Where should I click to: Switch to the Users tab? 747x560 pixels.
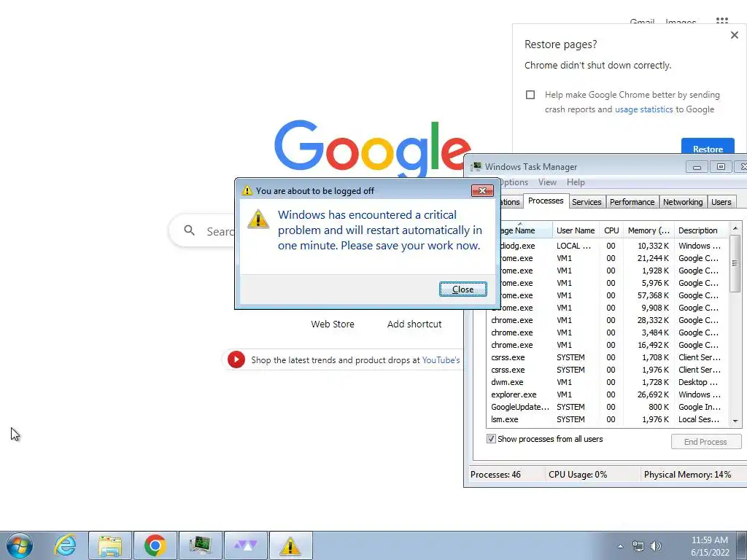[x=721, y=202]
